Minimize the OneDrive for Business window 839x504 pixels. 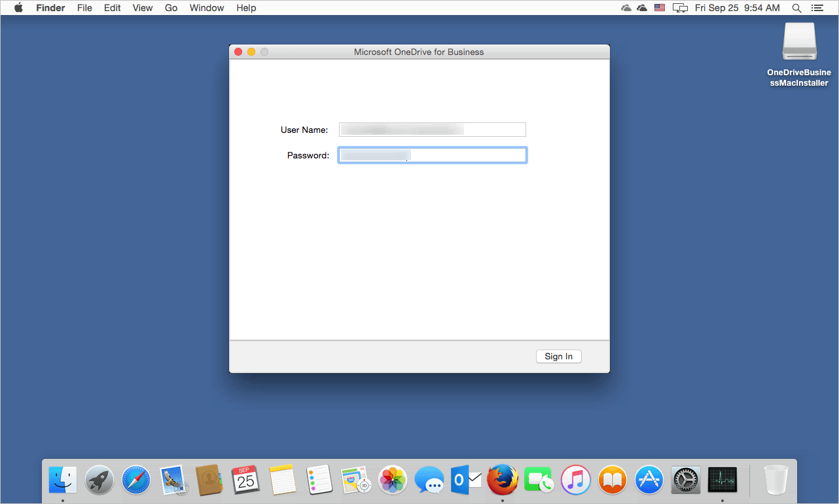(251, 52)
